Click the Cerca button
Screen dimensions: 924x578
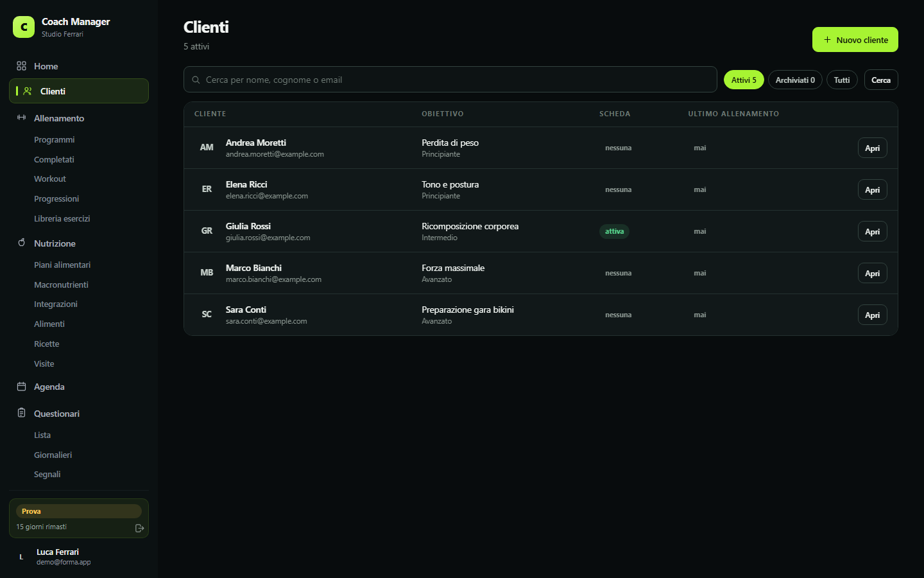tap(881, 80)
